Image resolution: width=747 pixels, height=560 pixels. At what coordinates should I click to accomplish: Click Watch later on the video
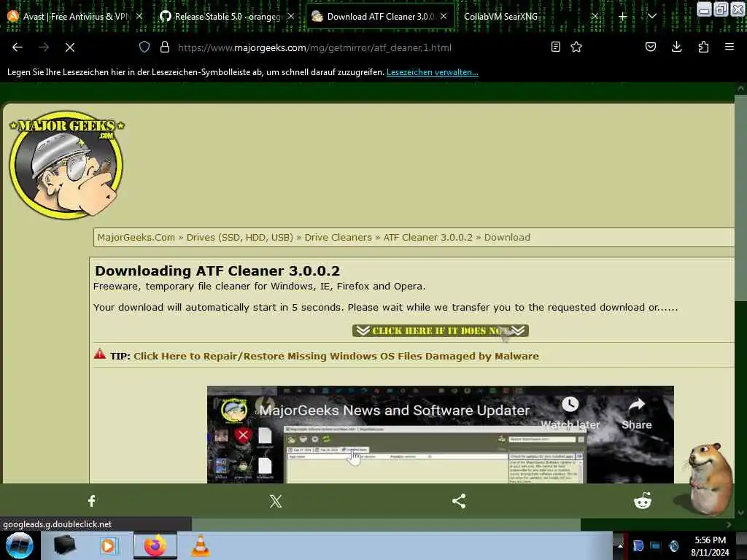point(570,413)
